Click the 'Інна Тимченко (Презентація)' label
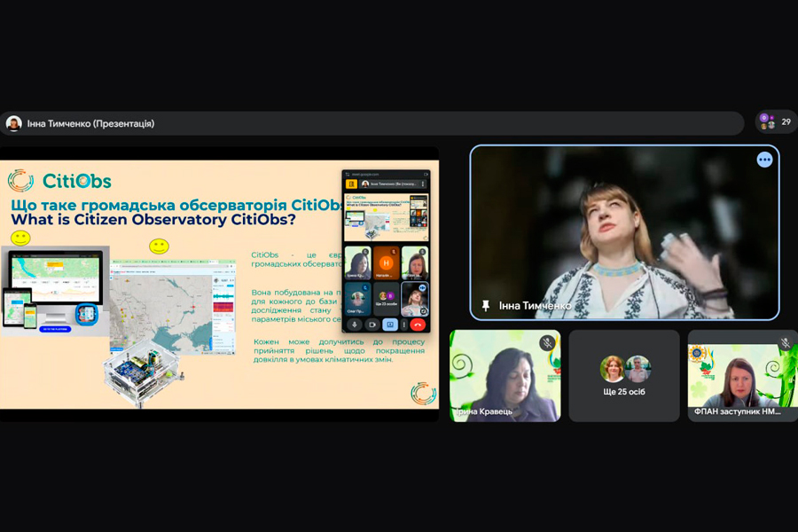The width and height of the screenshot is (798, 532). [x=90, y=124]
